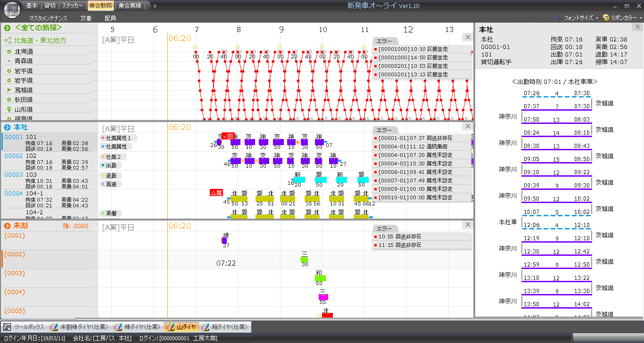Select error 10:55 回送非存在 in 未割 panel
The height and width of the screenshot is (343, 644).
point(422,237)
